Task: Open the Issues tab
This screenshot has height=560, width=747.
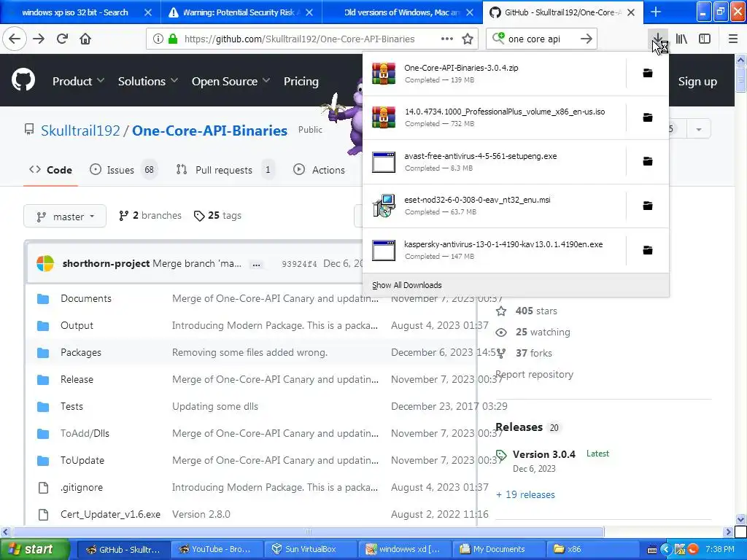Action: pyautogui.click(x=123, y=170)
